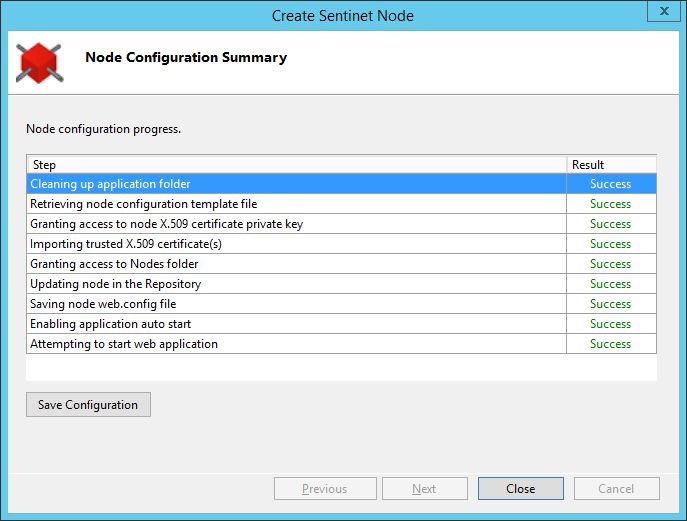Click the 'Node Configuration Summary' heading
The height and width of the screenshot is (521, 687).
pos(186,57)
